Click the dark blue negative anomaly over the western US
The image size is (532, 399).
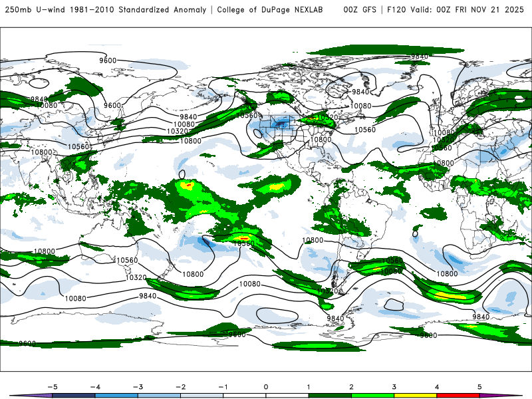[x=280, y=124]
